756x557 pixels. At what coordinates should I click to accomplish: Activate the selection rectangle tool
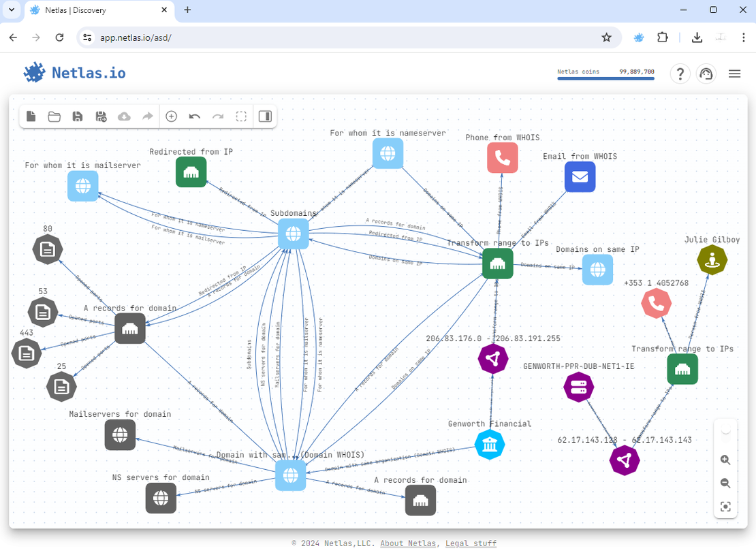coord(241,116)
